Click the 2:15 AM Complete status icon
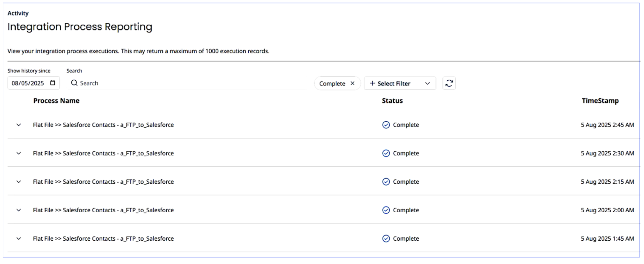 (x=386, y=182)
